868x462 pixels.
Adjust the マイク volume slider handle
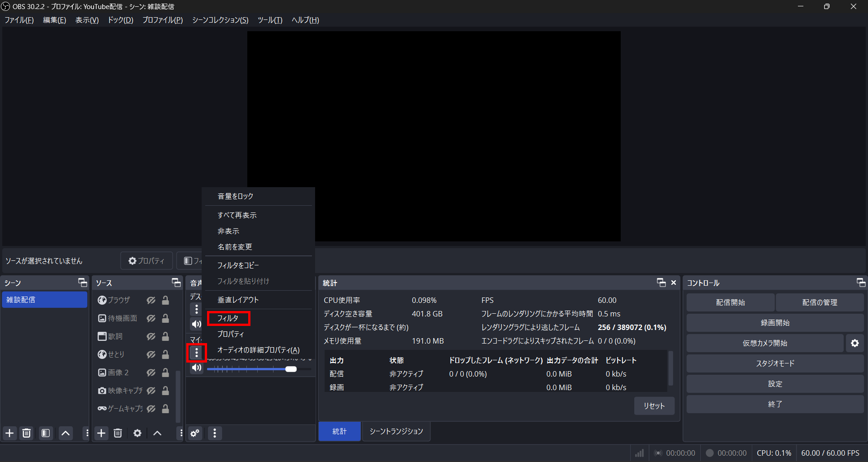[x=291, y=369]
